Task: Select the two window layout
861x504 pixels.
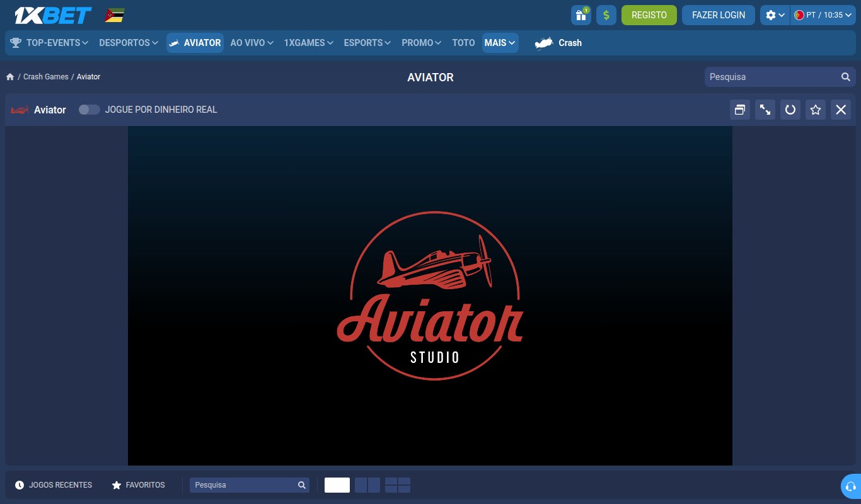Action: (x=367, y=485)
